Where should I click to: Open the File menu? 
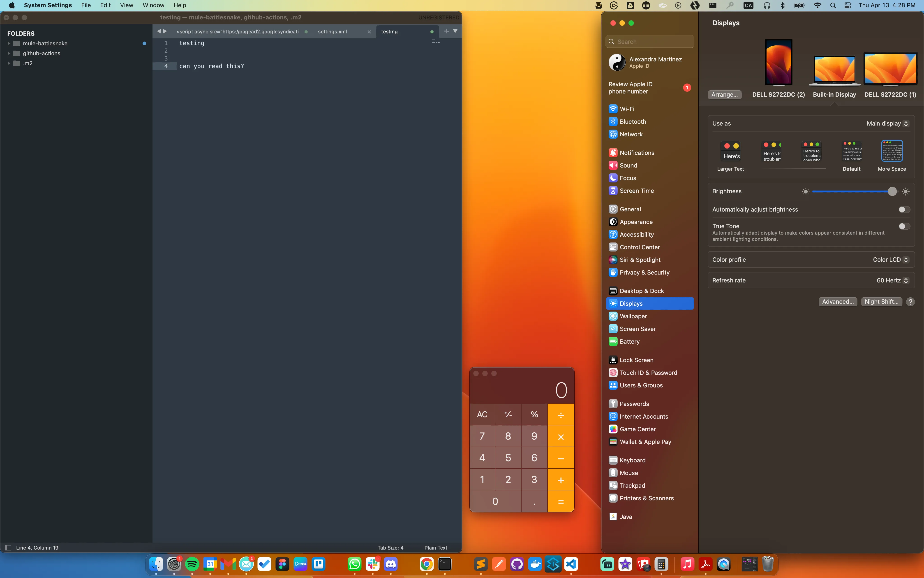coord(86,5)
